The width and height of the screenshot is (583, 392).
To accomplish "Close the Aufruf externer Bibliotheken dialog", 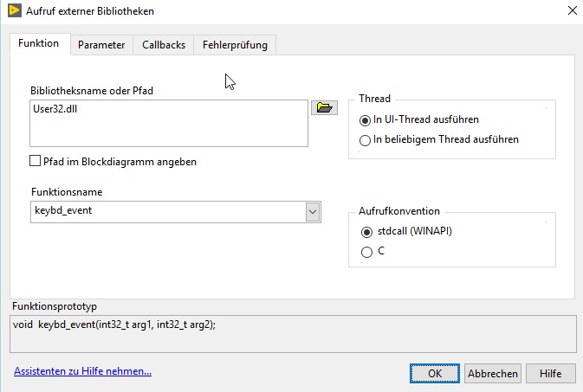I will click(x=570, y=11).
